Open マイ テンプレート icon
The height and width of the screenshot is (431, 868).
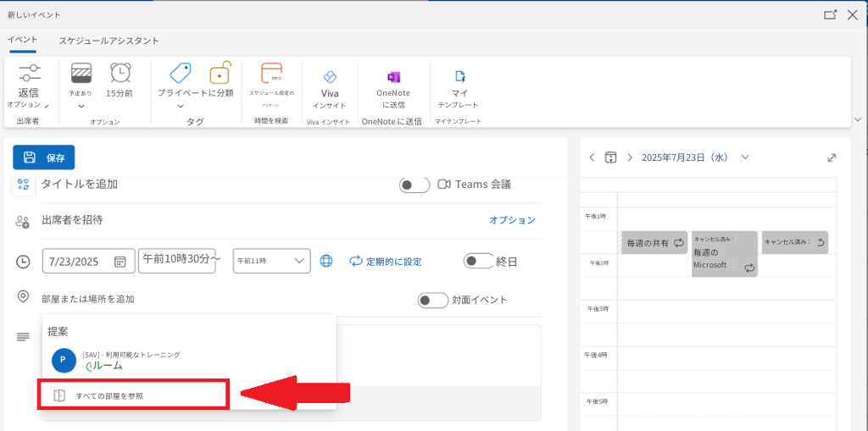pyautogui.click(x=459, y=76)
